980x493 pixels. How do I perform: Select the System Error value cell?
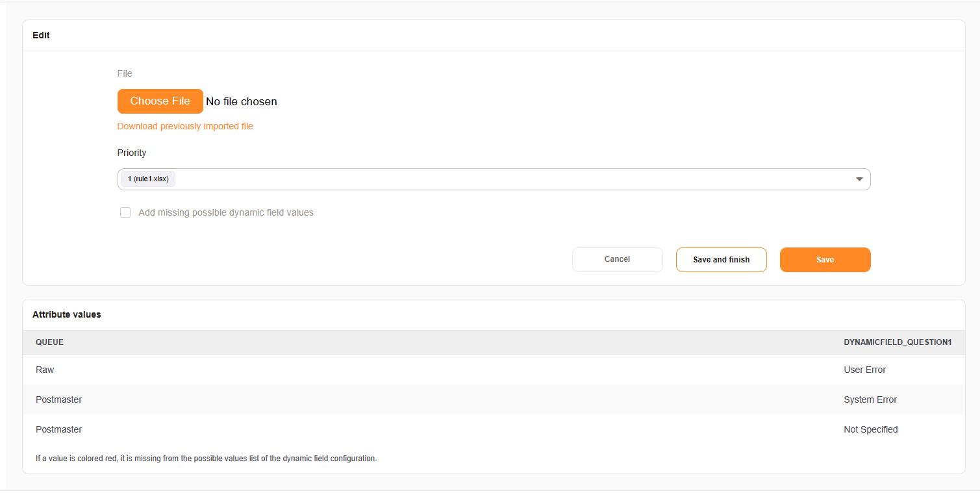(x=870, y=399)
